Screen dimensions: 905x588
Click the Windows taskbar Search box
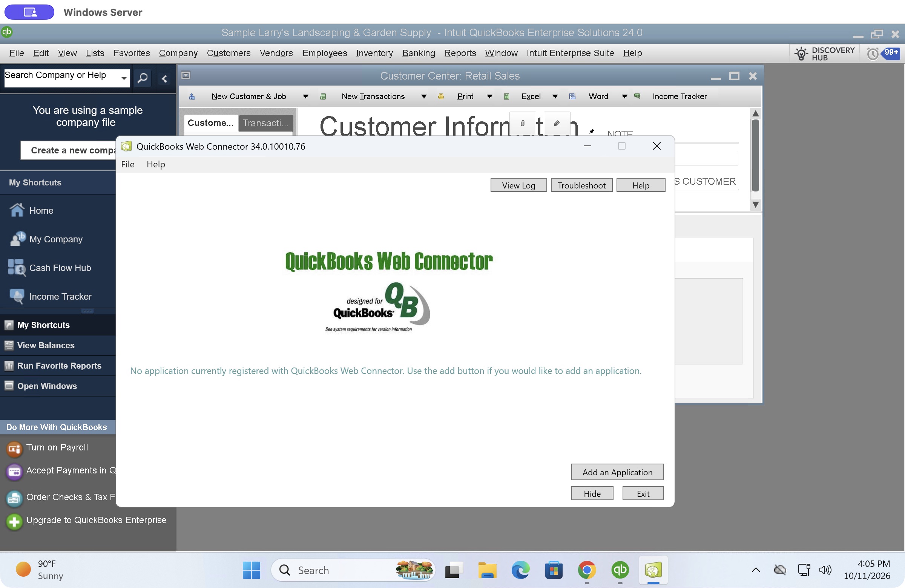(x=354, y=570)
